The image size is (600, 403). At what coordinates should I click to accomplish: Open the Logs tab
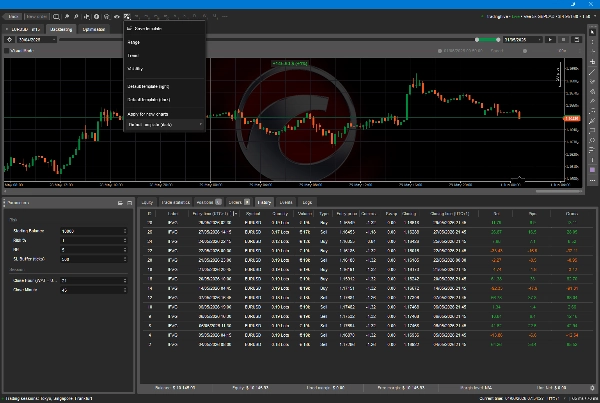[x=307, y=202]
